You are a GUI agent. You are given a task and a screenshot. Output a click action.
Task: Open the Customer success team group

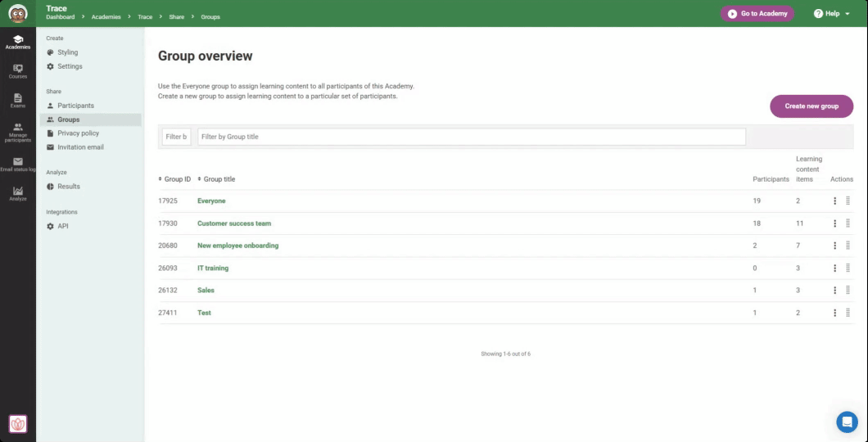coord(234,223)
